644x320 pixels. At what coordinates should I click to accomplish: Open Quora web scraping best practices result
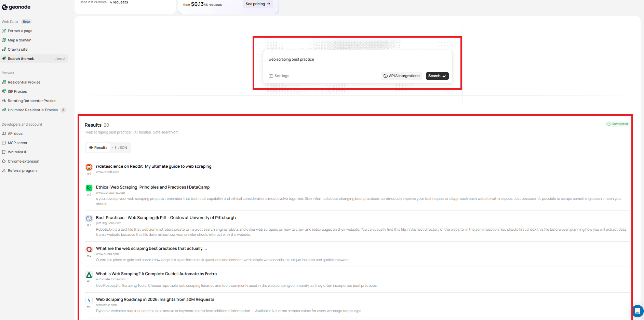click(x=151, y=248)
